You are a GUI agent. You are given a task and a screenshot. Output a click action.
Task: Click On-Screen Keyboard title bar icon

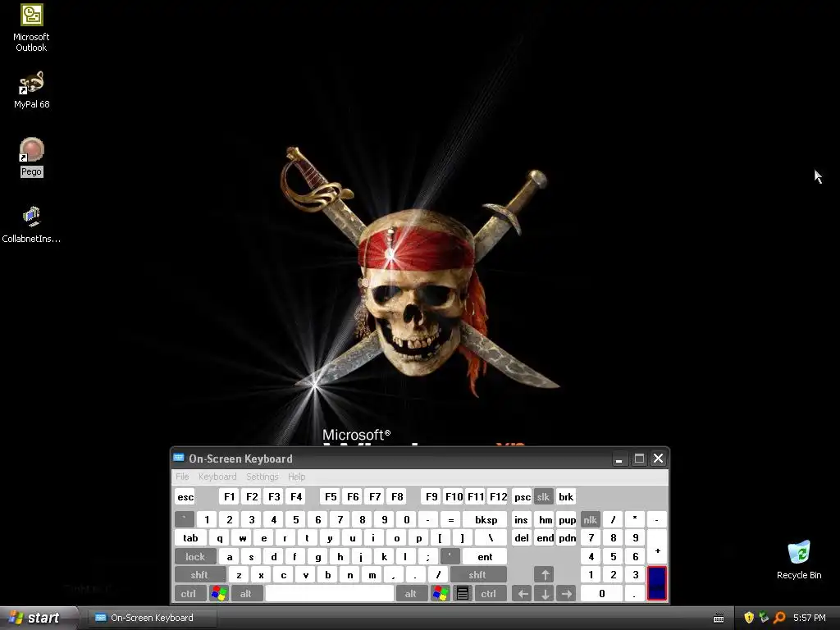coord(179,458)
